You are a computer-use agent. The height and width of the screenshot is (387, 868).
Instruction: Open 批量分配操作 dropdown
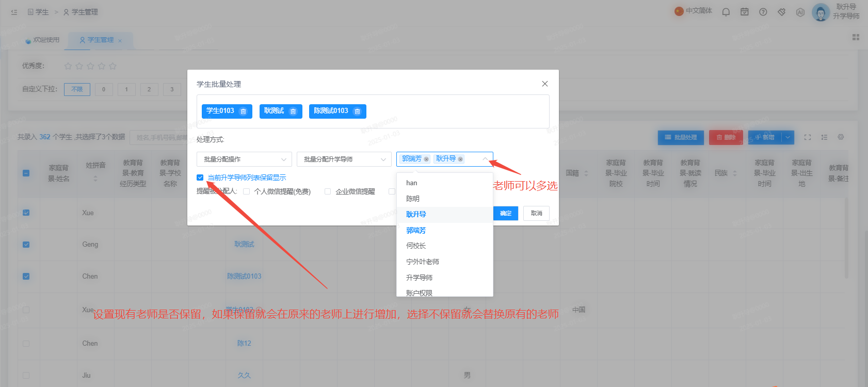point(244,159)
